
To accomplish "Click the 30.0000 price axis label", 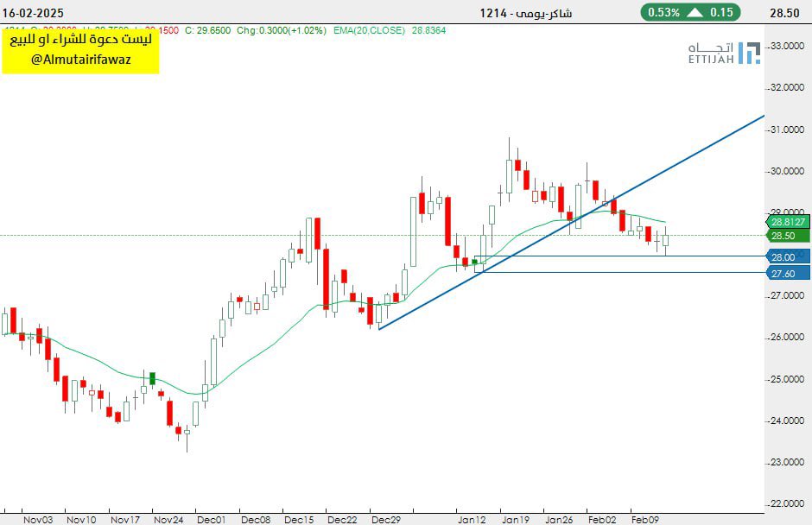I will click(x=788, y=171).
